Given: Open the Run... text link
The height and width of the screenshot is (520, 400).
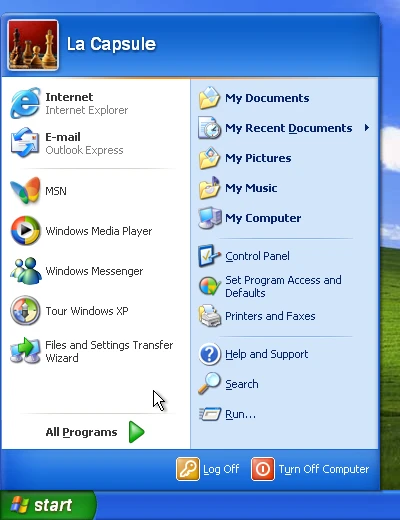Looking at the screenshot, I should 240,414.
